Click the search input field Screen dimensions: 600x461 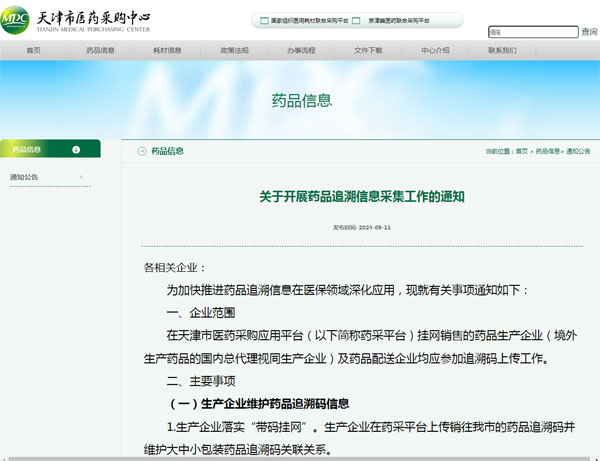tap(532, 32)
